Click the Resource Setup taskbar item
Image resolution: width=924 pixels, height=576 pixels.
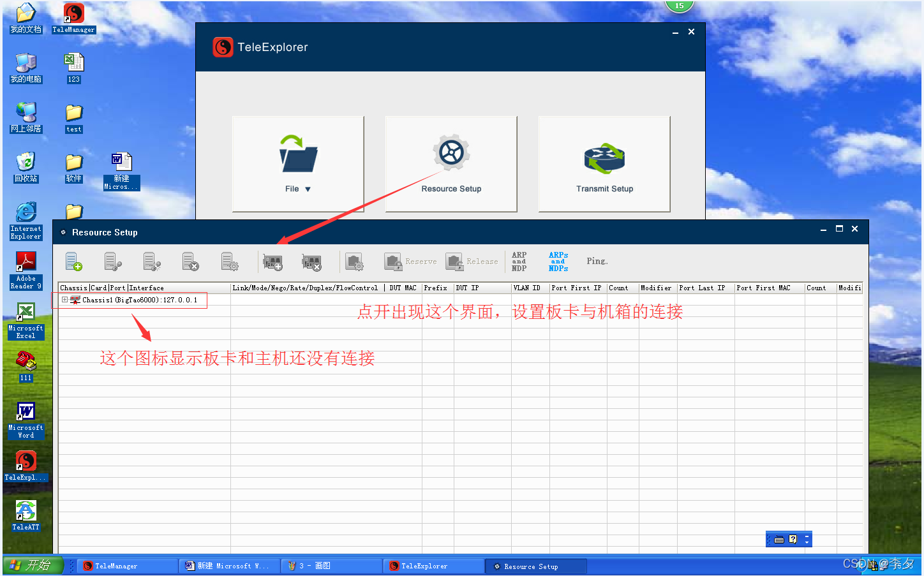click(x=536, y=566)
